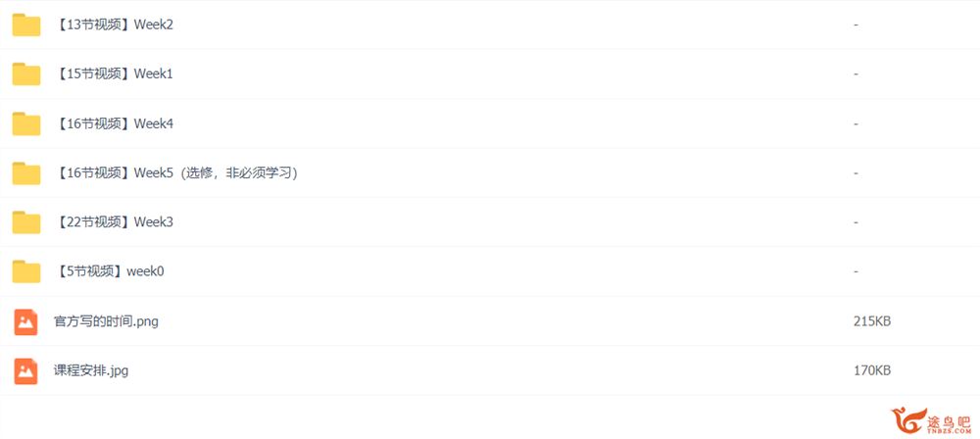Open file 课程安排.jpg

click(x=91, y=370)
